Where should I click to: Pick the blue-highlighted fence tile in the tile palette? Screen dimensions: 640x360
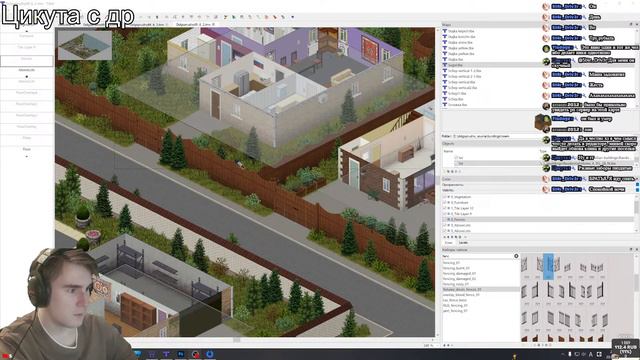(548, 266)
